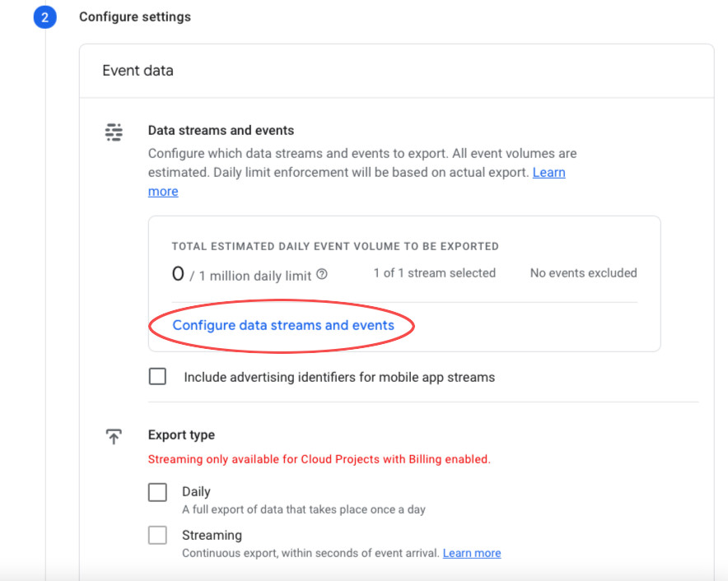This screenshot has height=581, width=728.
Task: Click the Event data section header
Action: tap(138, 71)
